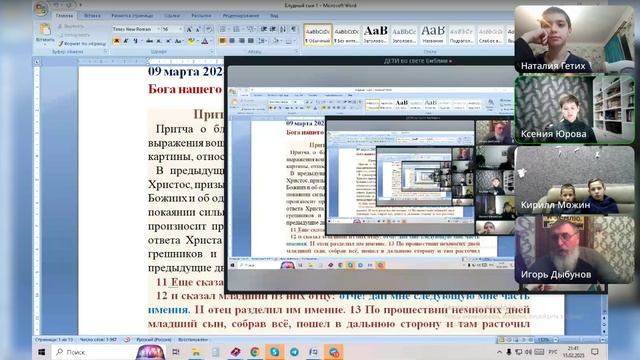The height and width of the screenshot is (360, 640).
Task: Expand the font color arrow
Action: click(210, 41)
